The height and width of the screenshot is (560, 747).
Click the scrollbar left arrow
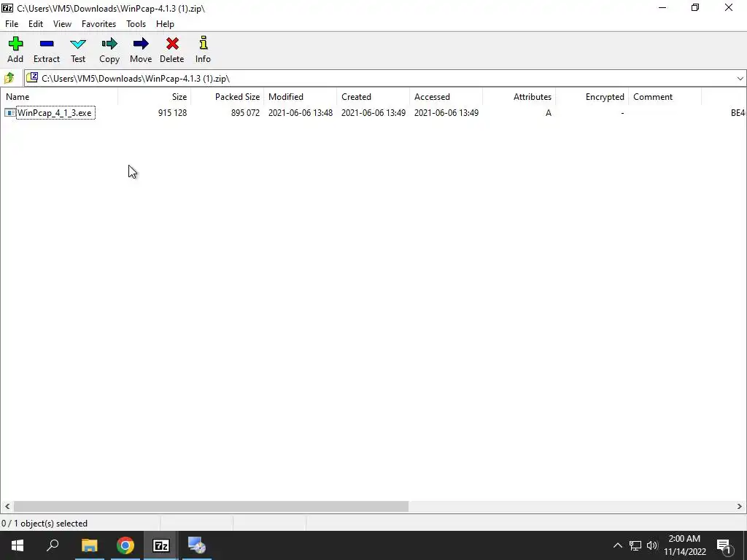(x=7, y=506)
